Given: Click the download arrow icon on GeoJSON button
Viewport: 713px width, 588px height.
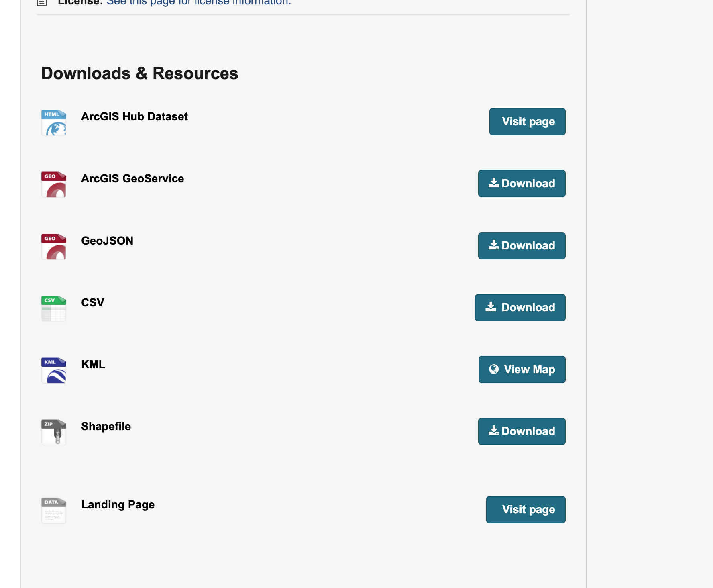Looking at the screenshot, I should pos(495,245).
